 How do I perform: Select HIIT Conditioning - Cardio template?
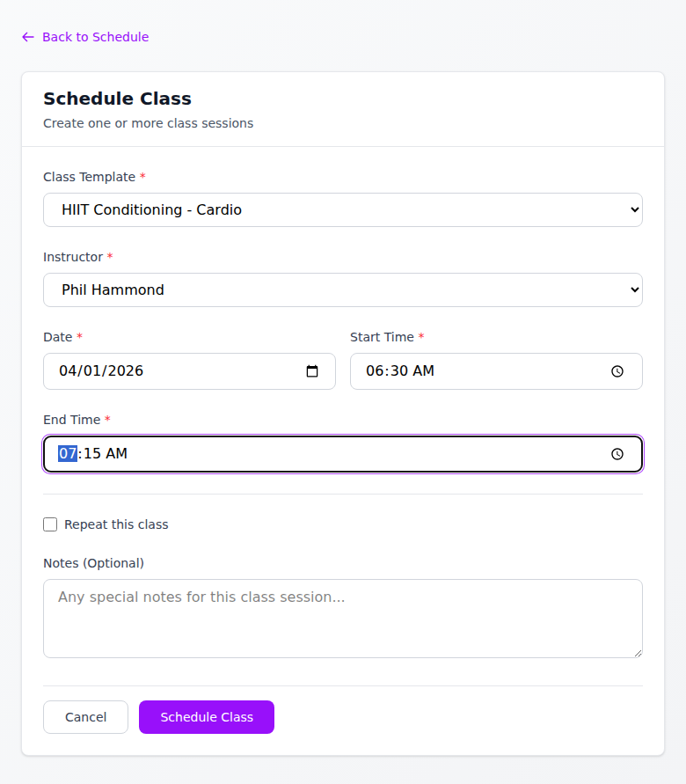(x=343, y=209)
